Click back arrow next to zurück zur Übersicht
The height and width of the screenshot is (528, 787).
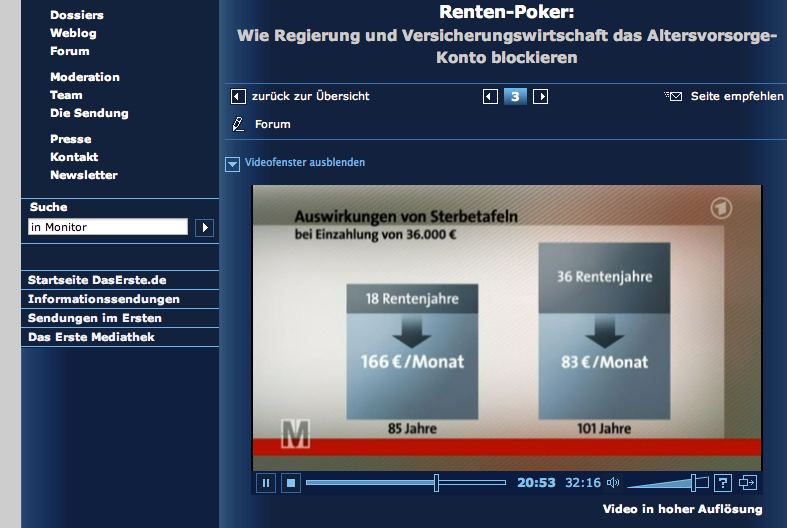tap(238, 96)
